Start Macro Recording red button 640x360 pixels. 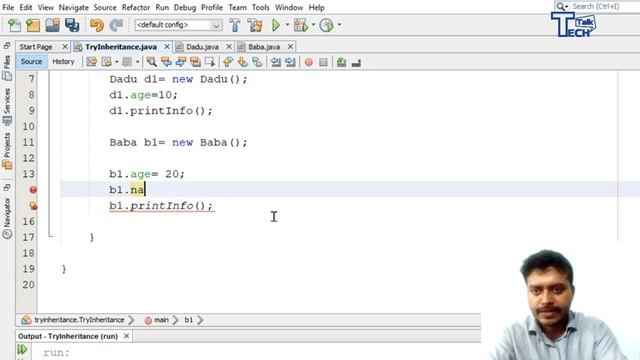[x=309, y=62]
